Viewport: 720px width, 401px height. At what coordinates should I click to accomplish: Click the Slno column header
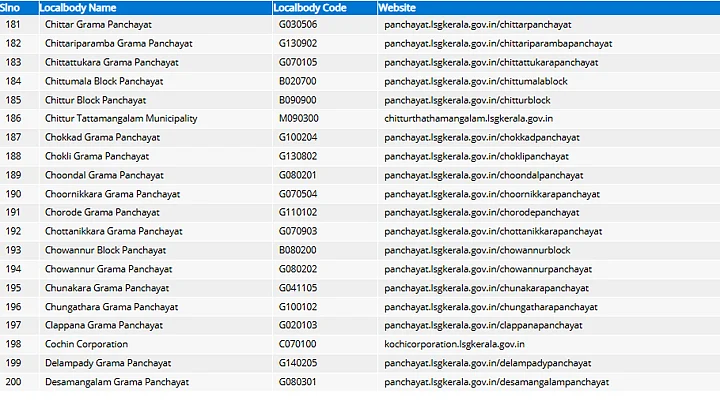point(13,8)
